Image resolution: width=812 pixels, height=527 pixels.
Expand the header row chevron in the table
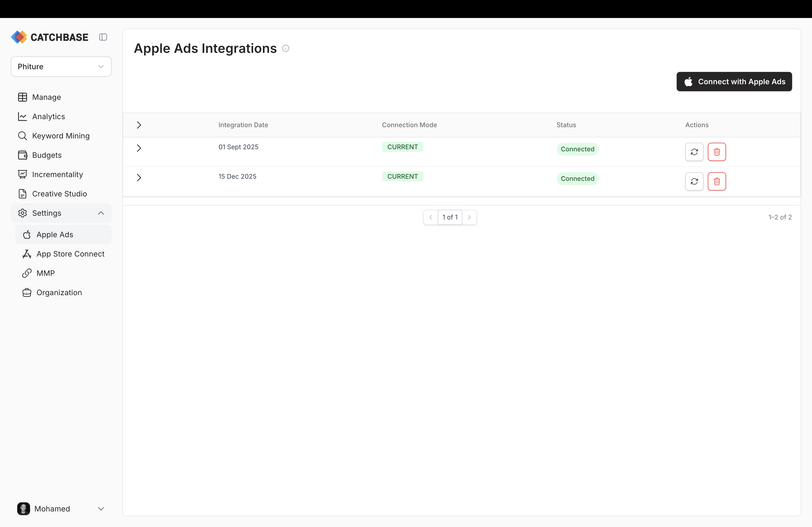(x=139, y=125)
